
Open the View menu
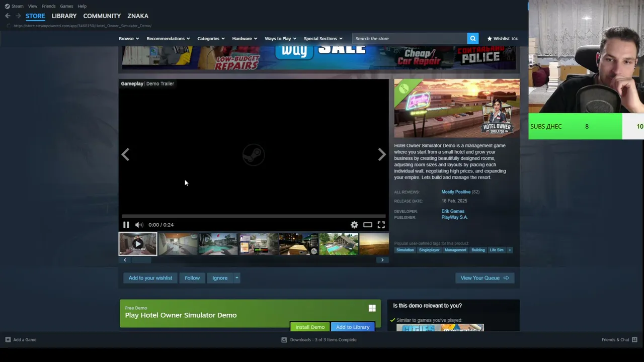pos(33,6)
